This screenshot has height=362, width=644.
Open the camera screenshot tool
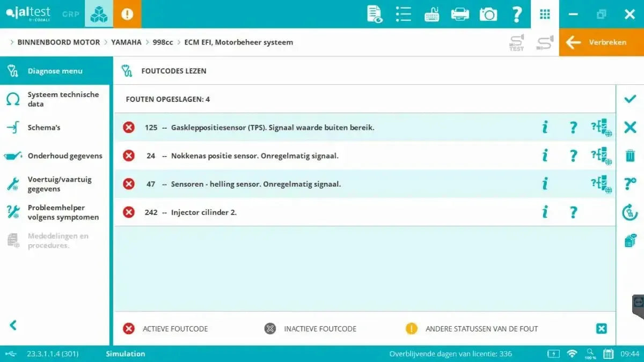[488, 14]
